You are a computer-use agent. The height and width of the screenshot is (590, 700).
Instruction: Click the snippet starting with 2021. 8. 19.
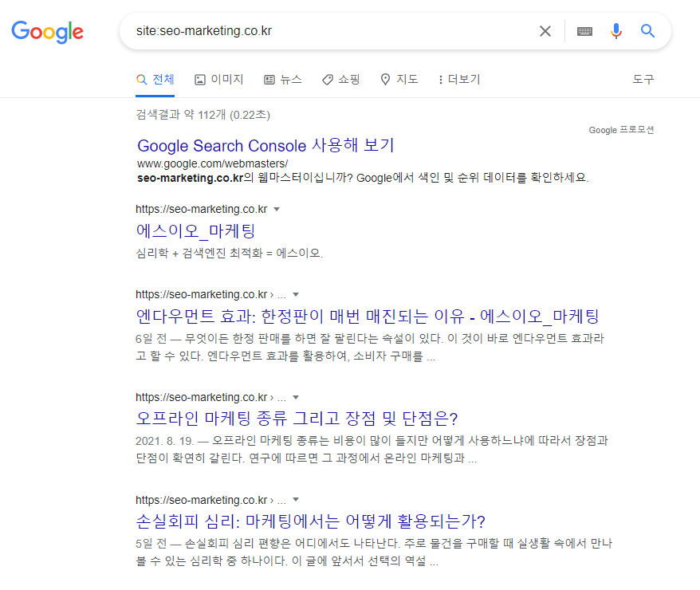coord(372,450)
